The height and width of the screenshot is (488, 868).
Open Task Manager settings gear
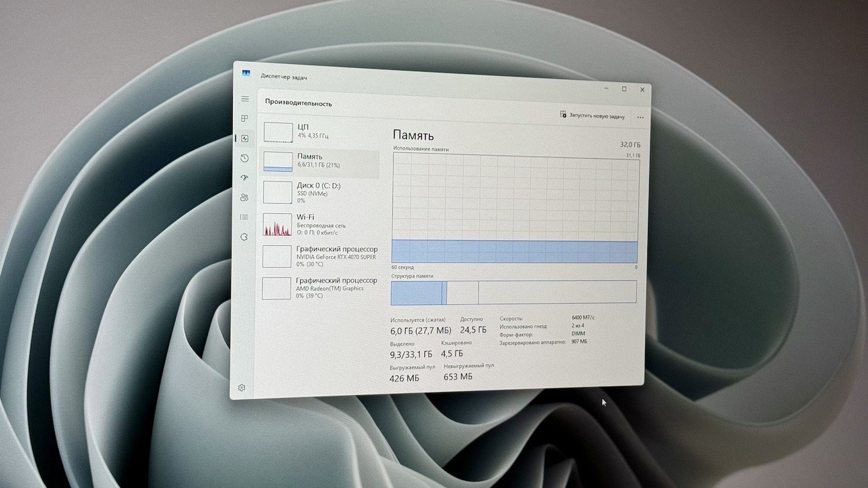click(242, 387)
